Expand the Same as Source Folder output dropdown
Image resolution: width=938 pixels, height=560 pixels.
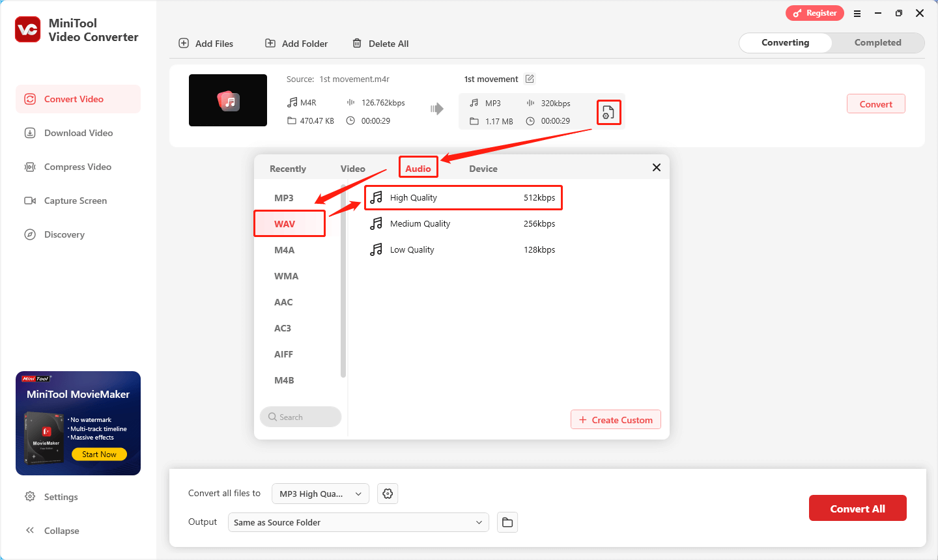[358, 522]
